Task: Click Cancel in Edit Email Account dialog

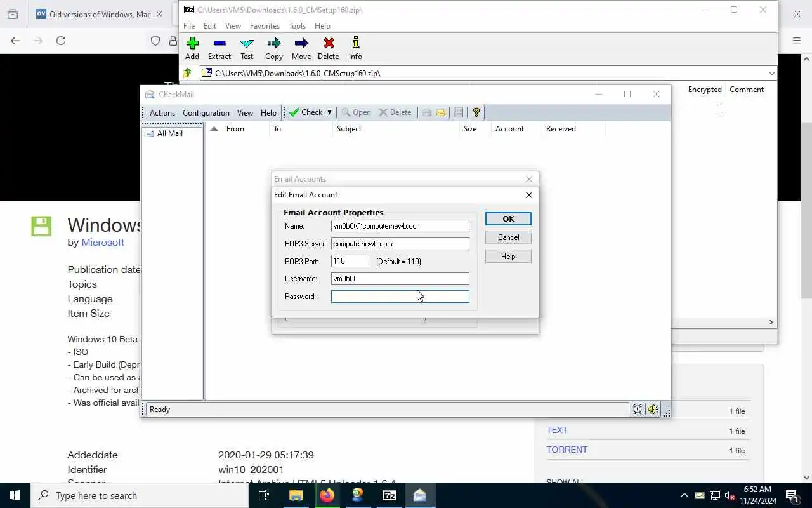Action: tap(508, 237)
